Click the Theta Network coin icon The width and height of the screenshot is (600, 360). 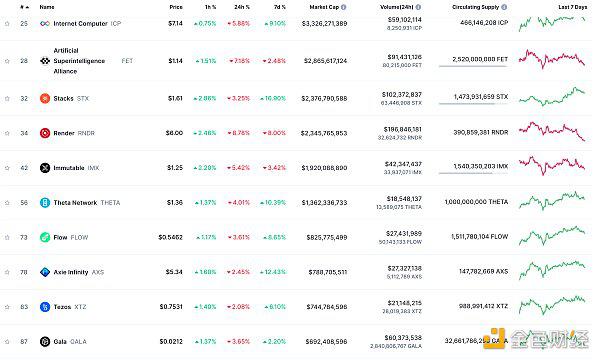(45, 203)
